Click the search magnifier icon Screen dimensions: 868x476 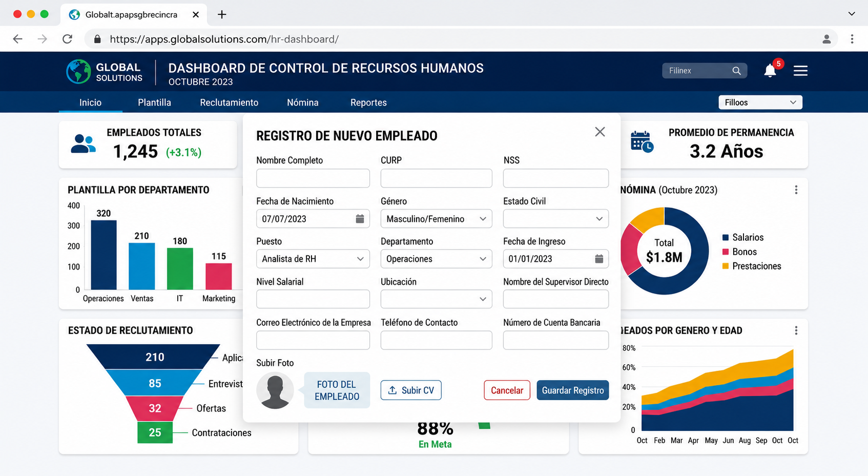coord(736,71)
